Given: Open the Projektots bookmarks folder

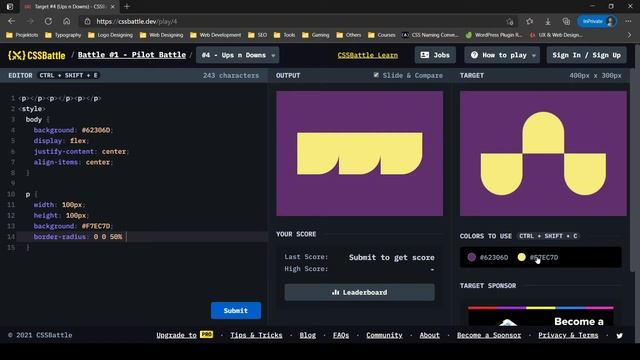Looking at the screenshot, I should coord(22,35).
